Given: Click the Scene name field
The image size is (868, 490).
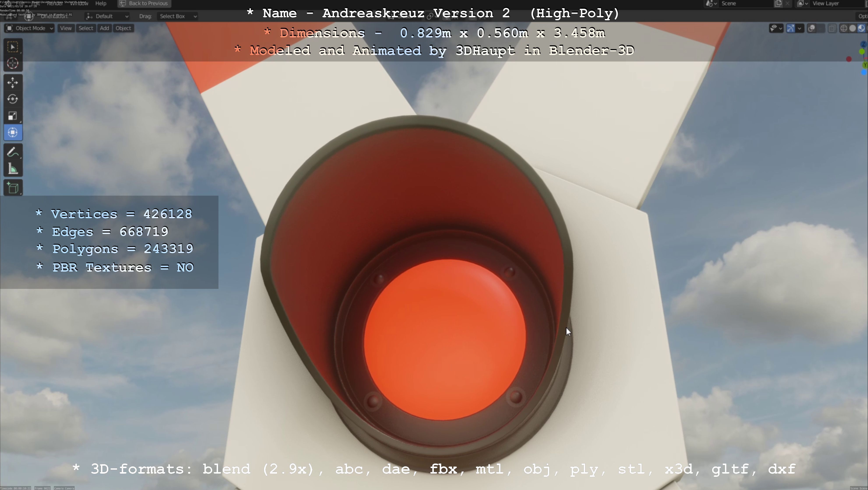Looking at the screenshot, I should [746, 4].
